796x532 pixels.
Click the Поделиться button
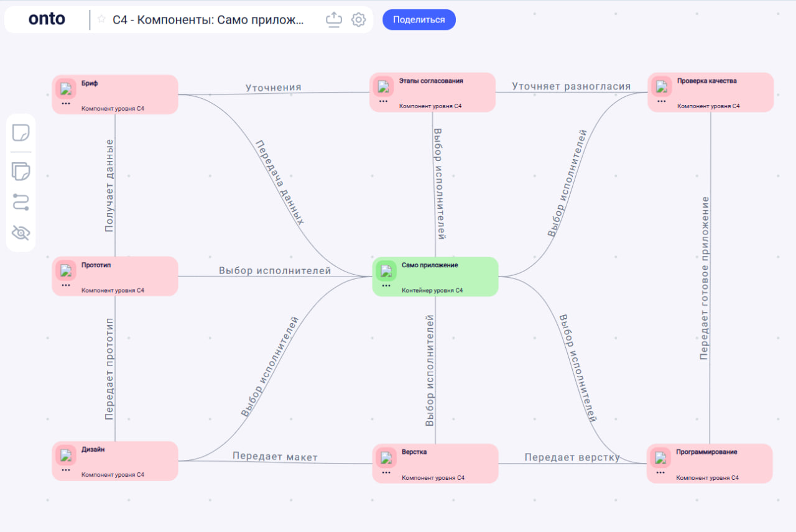(x=419, y=20)
